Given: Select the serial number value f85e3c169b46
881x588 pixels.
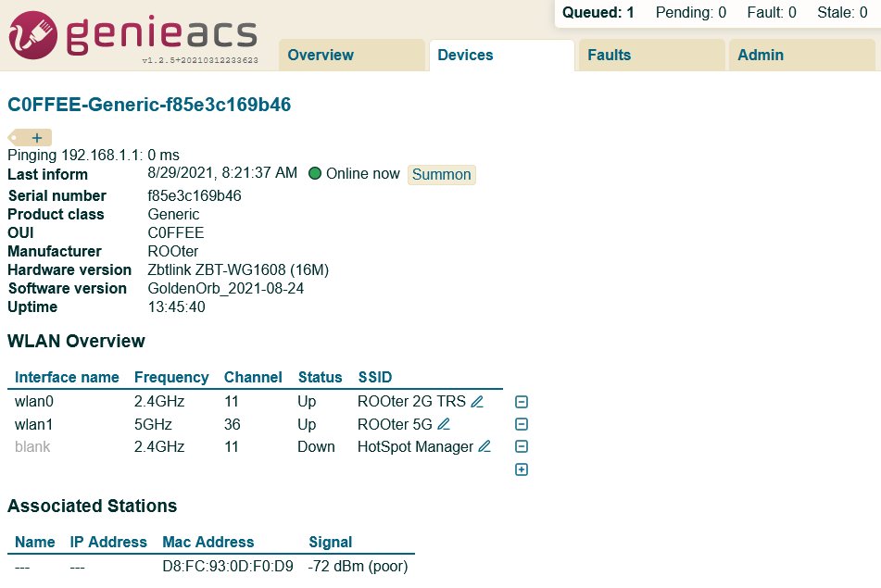Looking at the screenshot, I should coord(195,195).
